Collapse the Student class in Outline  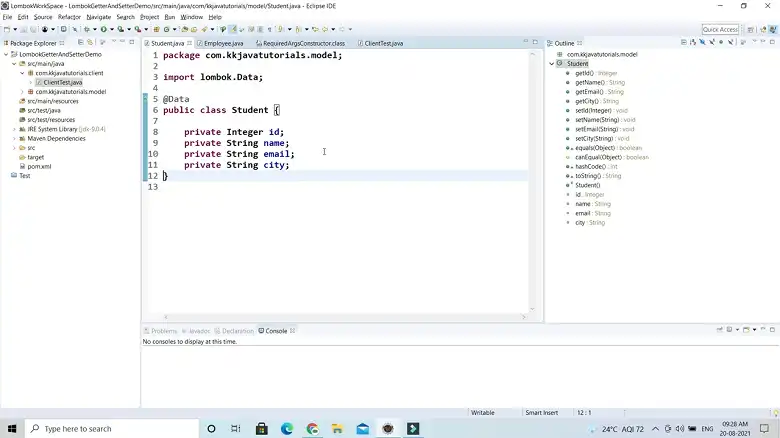point(552,64)
